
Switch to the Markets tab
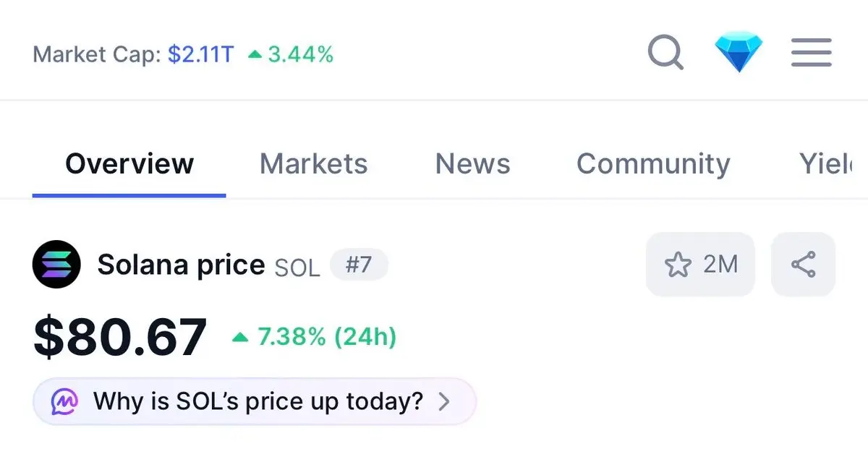pos(313,164)
